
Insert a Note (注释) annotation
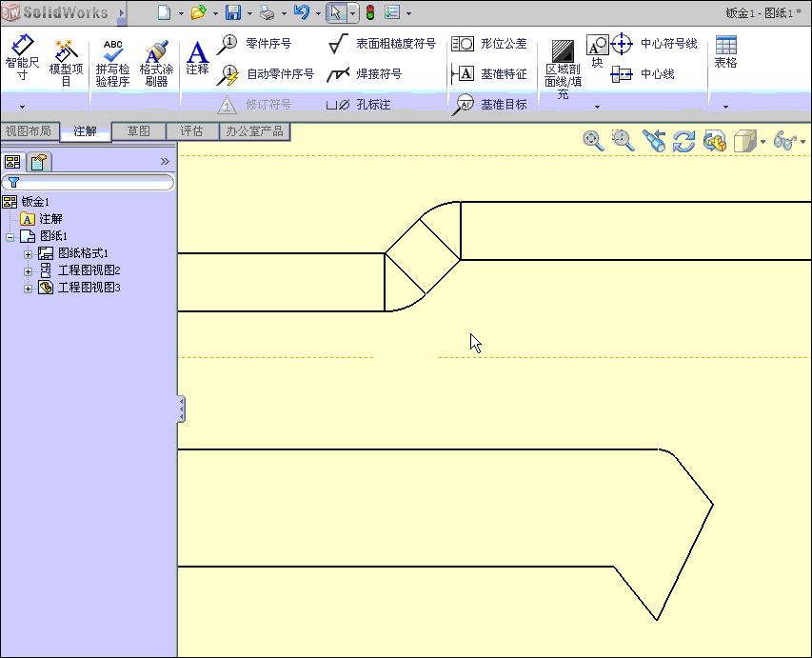(x=197, y=58)
